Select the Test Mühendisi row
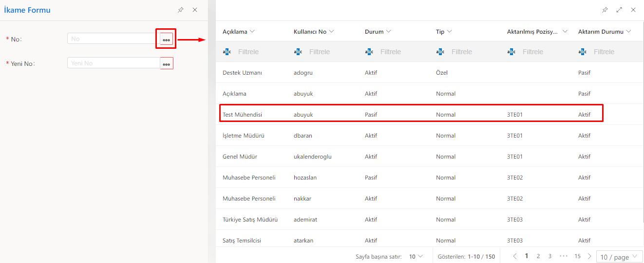 coord(243,115)
